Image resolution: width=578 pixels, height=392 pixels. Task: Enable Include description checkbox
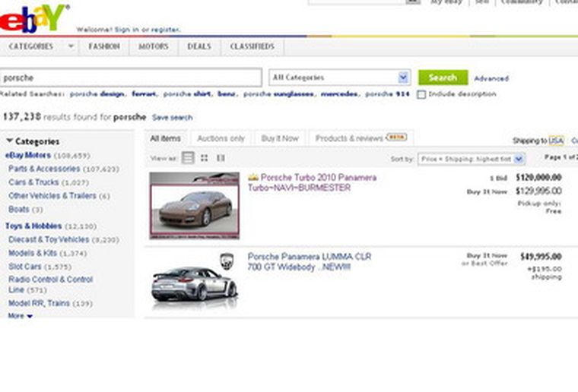(x=421, y=95)
